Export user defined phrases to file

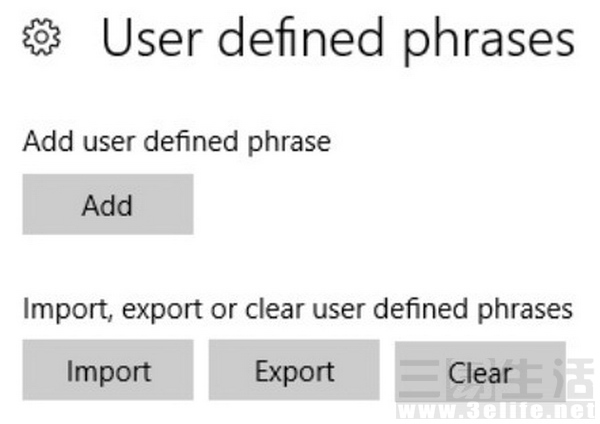click(x=294, y=372)
